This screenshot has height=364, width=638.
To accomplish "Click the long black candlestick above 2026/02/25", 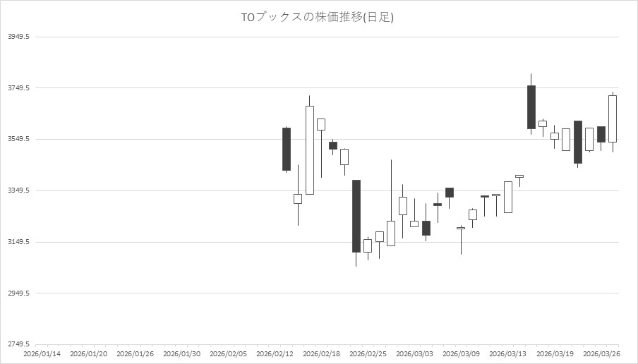I will tap(356, 216).
